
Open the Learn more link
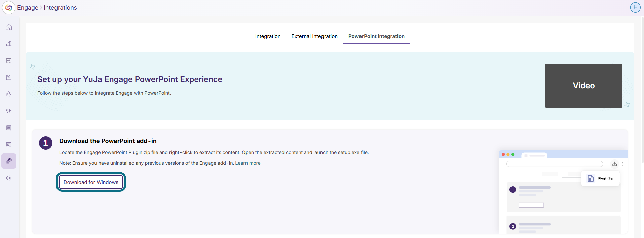click(248, 163)
